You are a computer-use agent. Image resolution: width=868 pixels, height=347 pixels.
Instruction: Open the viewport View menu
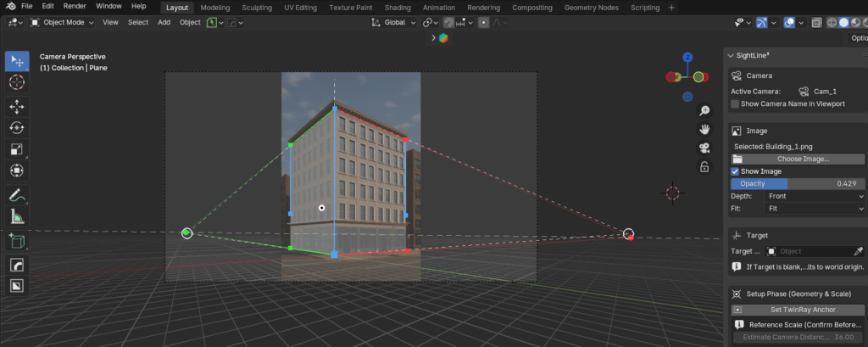point(110,23)
